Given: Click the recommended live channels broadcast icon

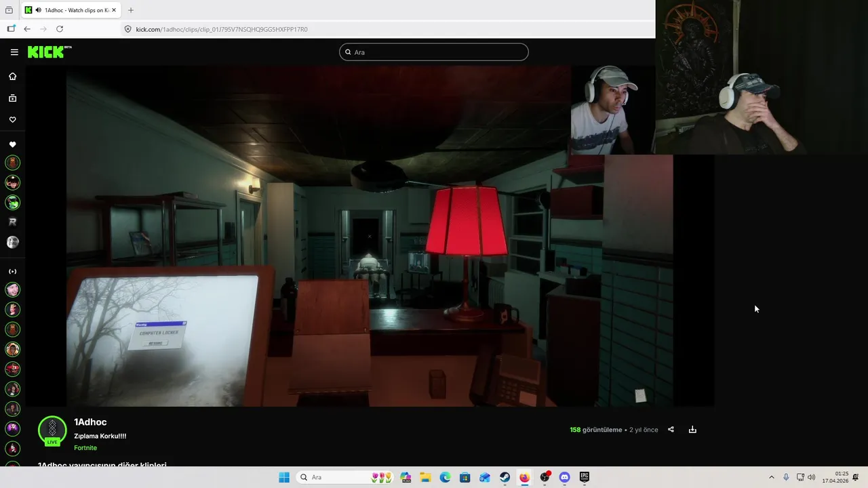Looking at the screenshot, I should [12, 272].
